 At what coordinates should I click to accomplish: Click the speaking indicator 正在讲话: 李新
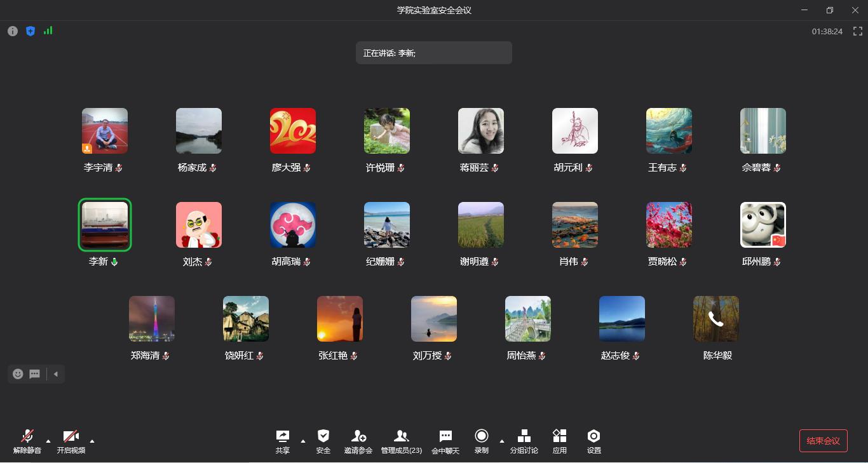tap(434, 53)
